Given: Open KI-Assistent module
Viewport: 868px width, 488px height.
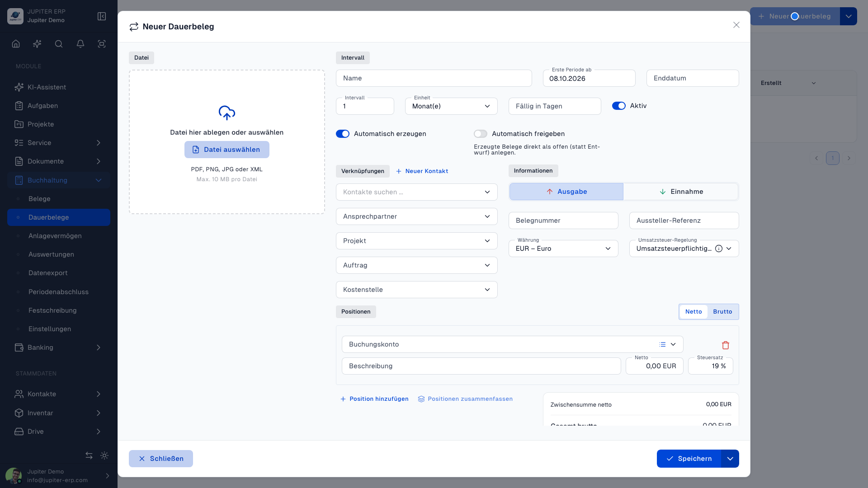Looking at the screenshot, I should pyautogui.click(x=59, y=87).
